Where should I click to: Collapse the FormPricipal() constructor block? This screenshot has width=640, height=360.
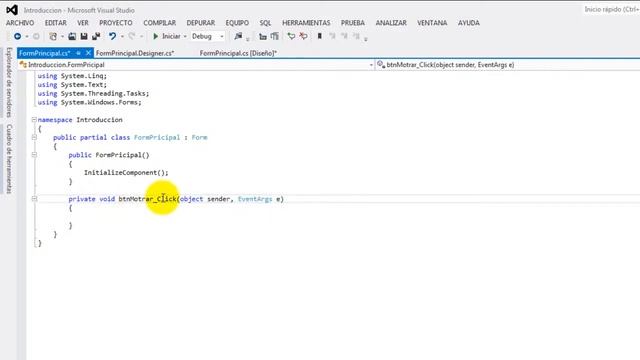pyautogui.click(x=34, y=155)
